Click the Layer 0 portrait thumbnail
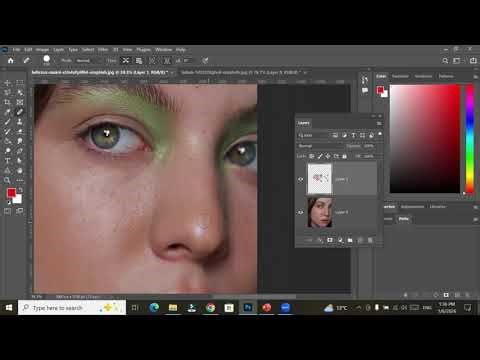 (x=320, y=212)
